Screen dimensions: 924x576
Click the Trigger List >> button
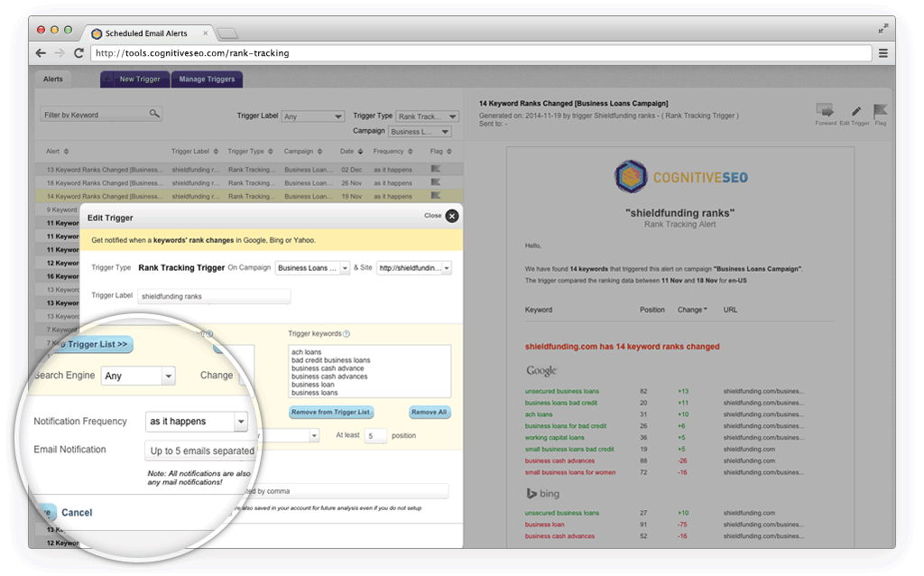[95, 344]
